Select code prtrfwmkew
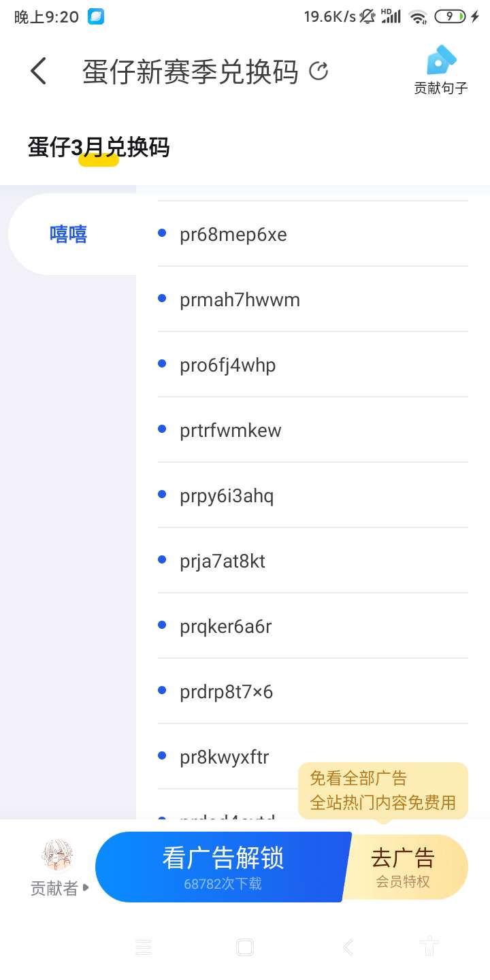490x980 pixels. 231,431
